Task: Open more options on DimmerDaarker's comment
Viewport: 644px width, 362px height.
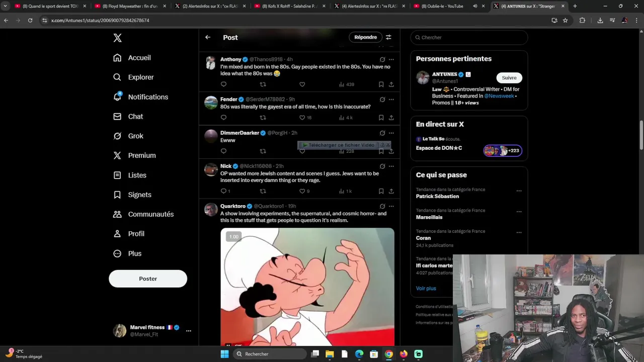Action: [x=391, y=133]
